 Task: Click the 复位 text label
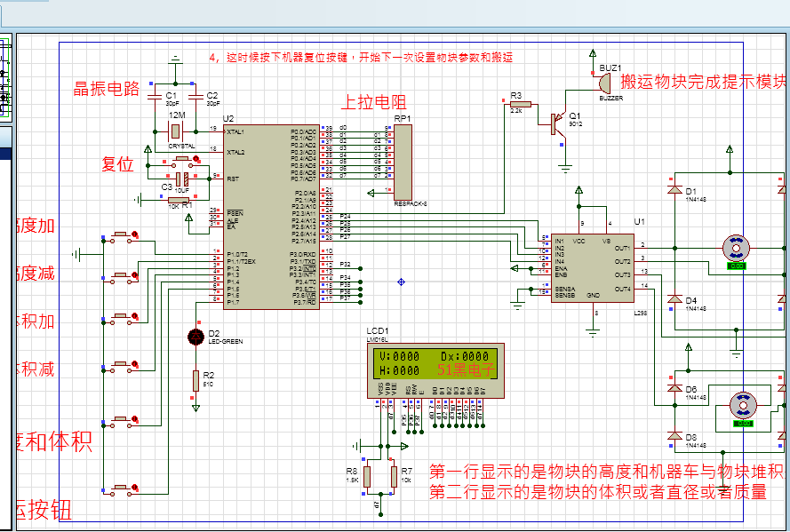118,164
